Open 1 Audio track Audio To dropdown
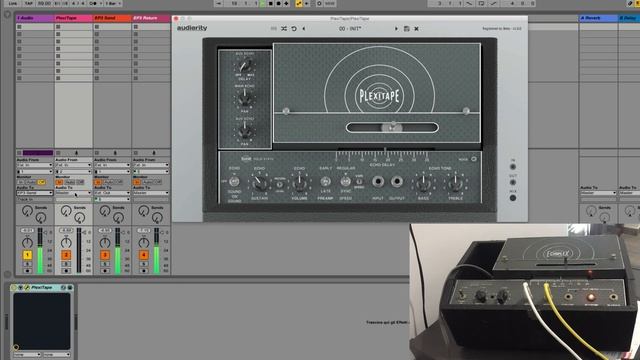Screen dimensions: 640x360 pos(35,193)
